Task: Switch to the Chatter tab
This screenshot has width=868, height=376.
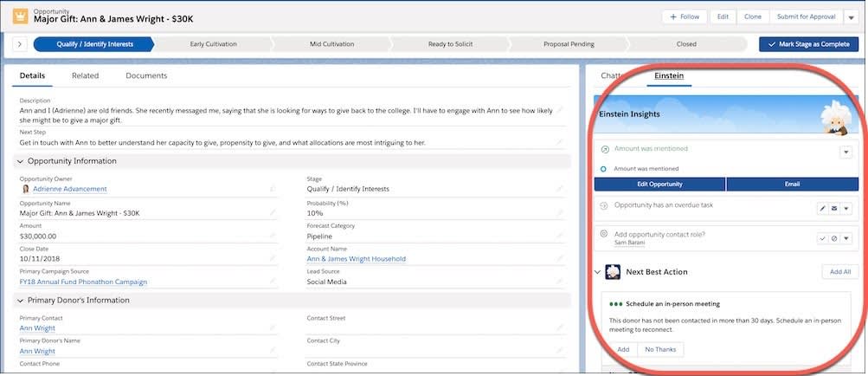Action: [614, 76]
